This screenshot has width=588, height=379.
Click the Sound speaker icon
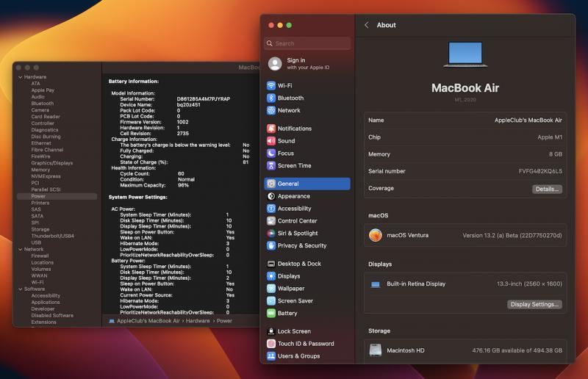pos(270,140)
